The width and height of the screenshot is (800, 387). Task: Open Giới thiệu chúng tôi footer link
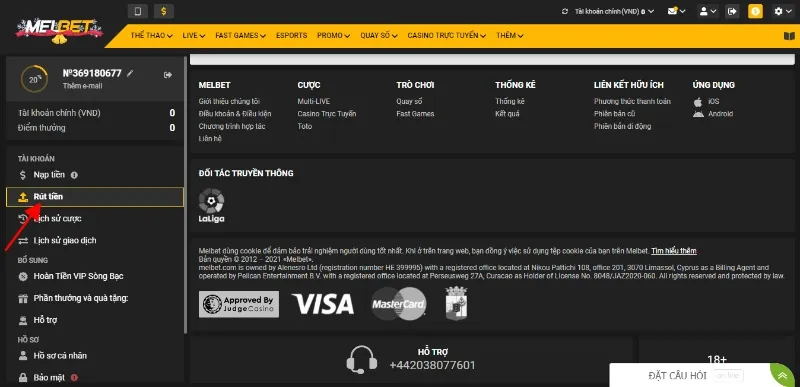tap(229, 101)
